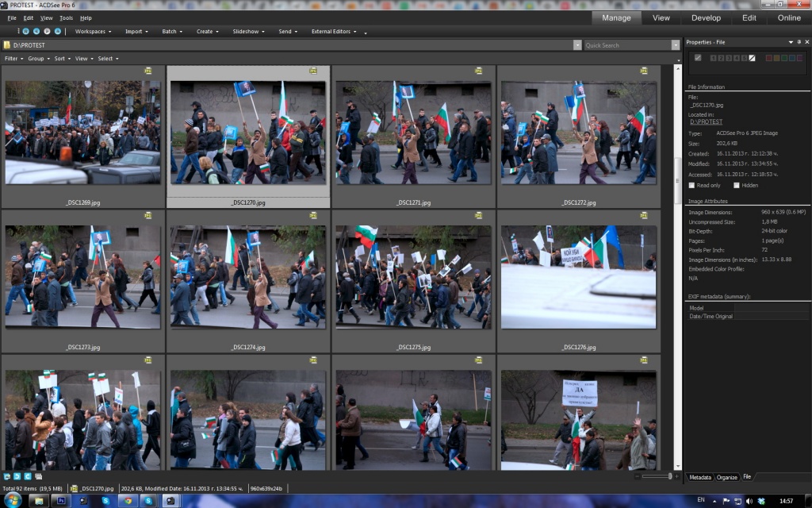Open the D:\PROTEST location link

pyautogui.click(x=705, y=122)
